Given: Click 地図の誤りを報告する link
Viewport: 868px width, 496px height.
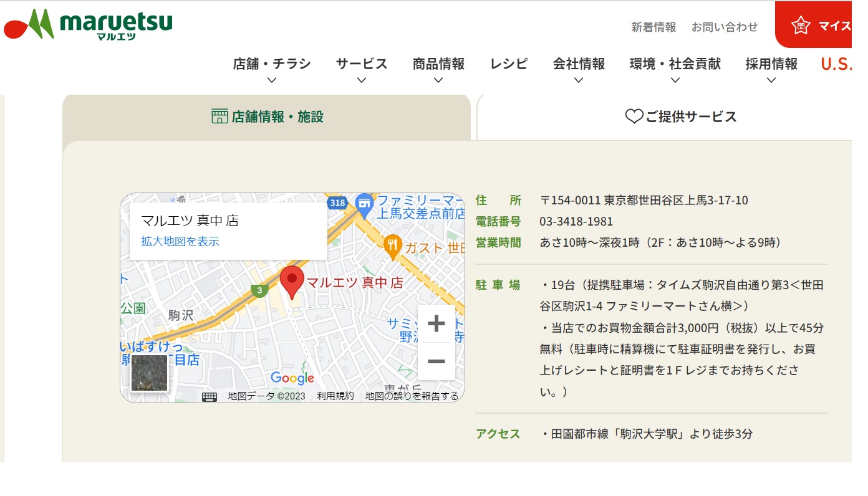Looking at the screenshot, I should [412, 396].
